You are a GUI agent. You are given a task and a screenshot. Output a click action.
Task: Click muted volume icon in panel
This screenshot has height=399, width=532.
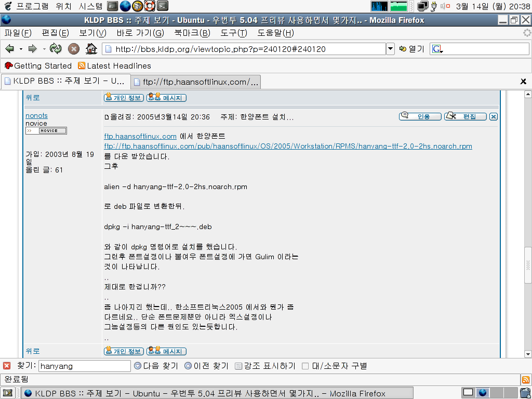pos(445,6)
